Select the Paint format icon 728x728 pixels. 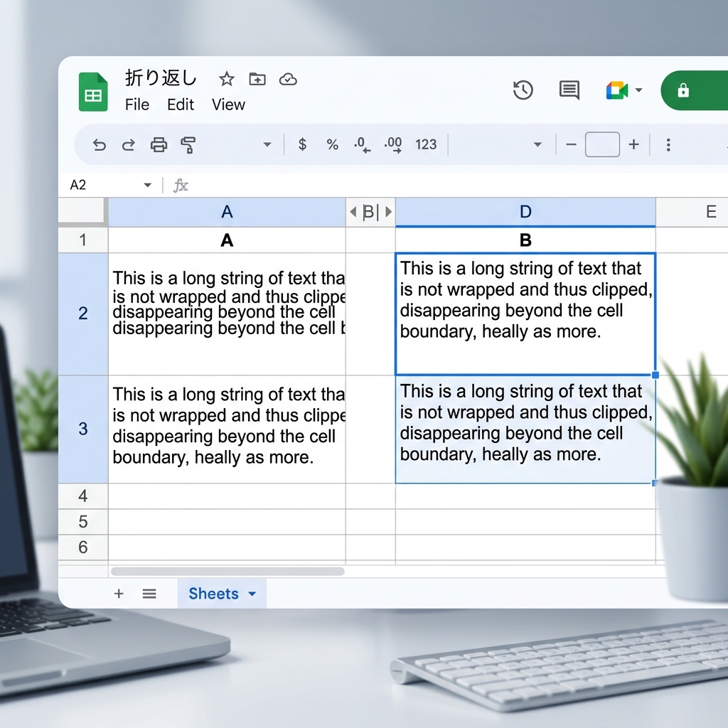click(x=188, y=145)
